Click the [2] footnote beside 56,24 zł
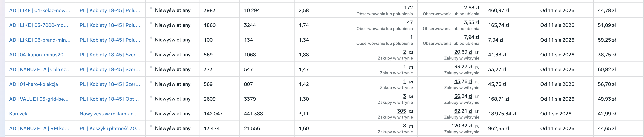The width and height of the screenshot is (644, 137). point(477,97)
